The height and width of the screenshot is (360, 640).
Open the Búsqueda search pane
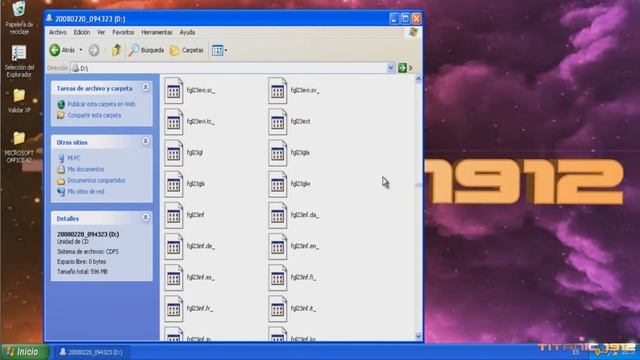(146, 50)
